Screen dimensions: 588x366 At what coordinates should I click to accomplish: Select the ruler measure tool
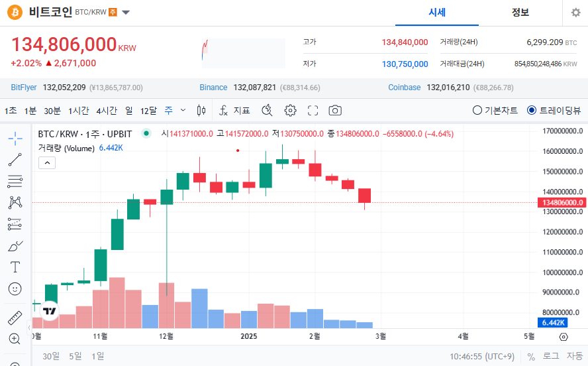[15, 318]
